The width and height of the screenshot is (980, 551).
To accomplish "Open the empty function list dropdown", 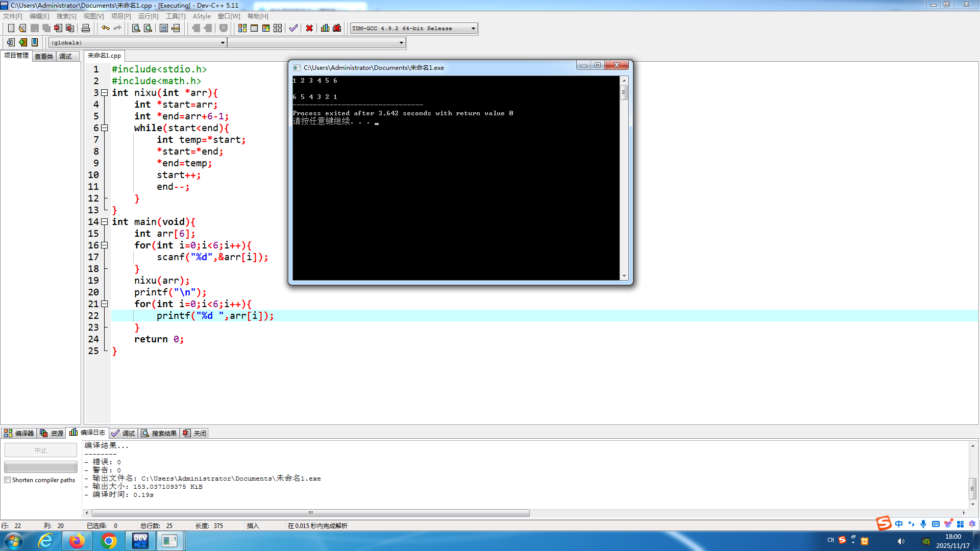I will 401,43.
